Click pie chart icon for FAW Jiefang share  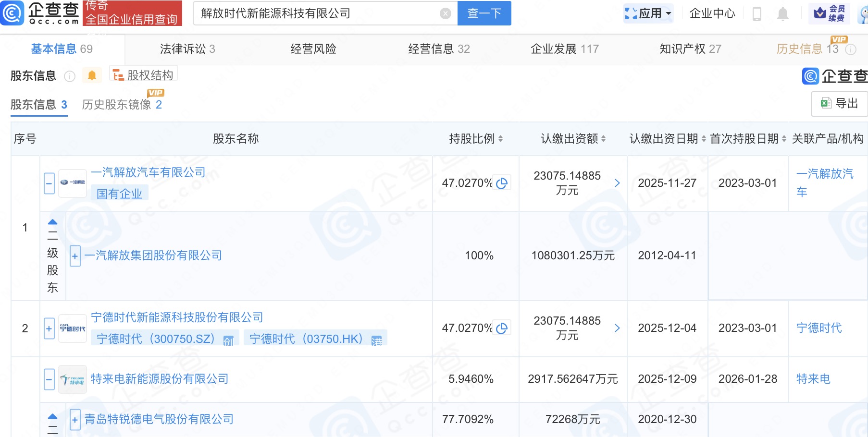[502, 183]
